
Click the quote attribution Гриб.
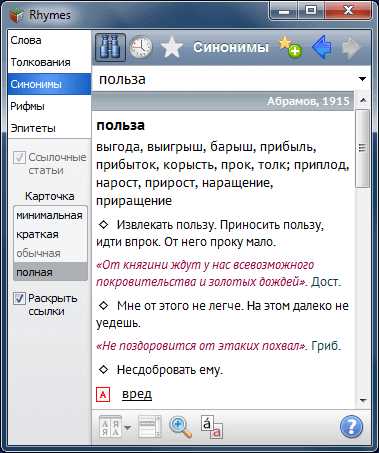pyautogui.click(x=326, y=346)
